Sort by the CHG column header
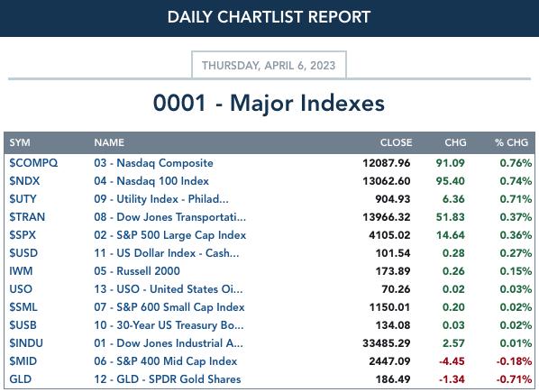This screenshot has width=539, height=392. 455,142
